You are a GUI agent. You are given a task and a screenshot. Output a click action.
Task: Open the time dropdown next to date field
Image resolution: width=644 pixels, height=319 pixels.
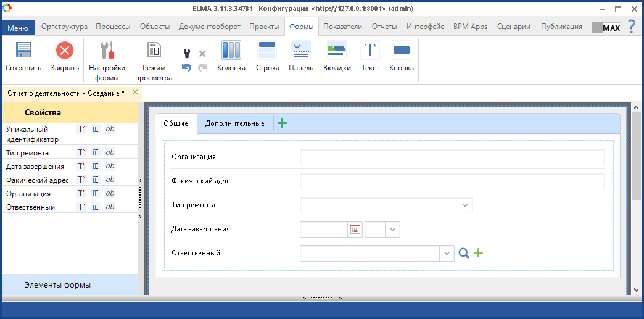393,230
